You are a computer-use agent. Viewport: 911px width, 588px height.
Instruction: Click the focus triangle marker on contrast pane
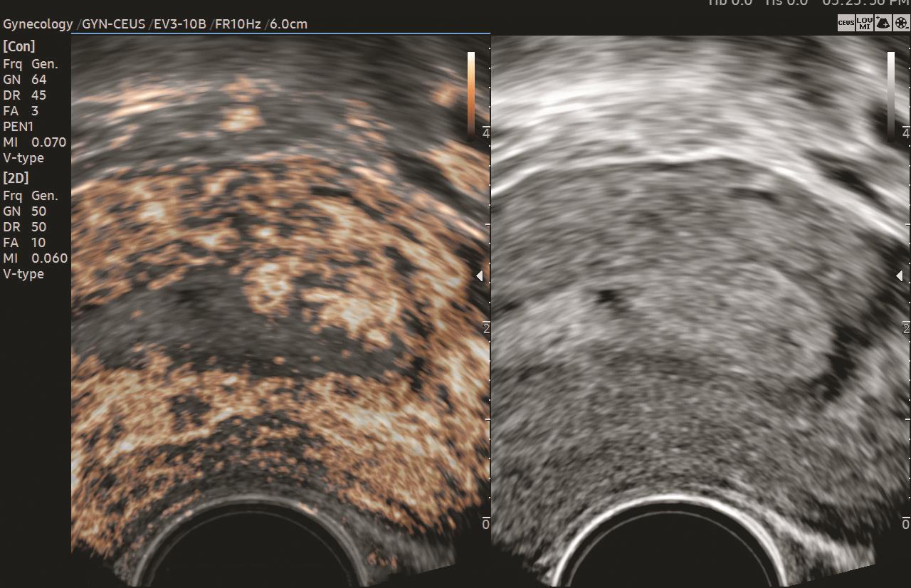coord(480,275)
